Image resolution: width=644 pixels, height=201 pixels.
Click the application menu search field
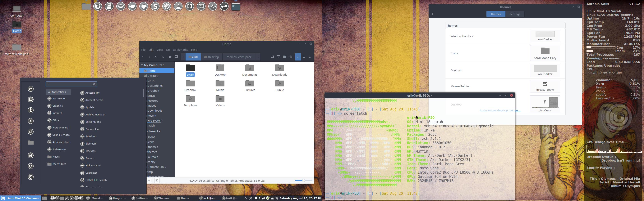pos(71,84)
